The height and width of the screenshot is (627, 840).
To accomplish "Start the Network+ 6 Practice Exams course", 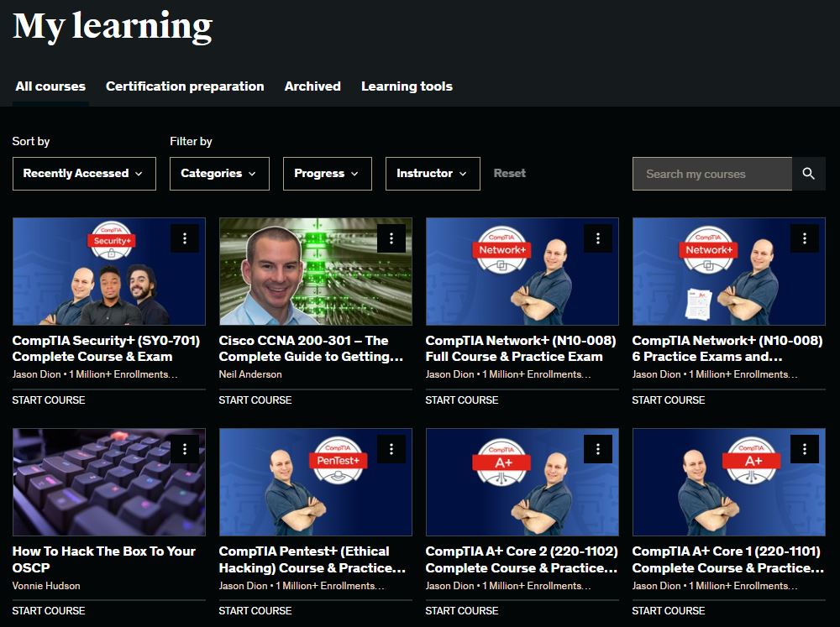I will point(668,400).
